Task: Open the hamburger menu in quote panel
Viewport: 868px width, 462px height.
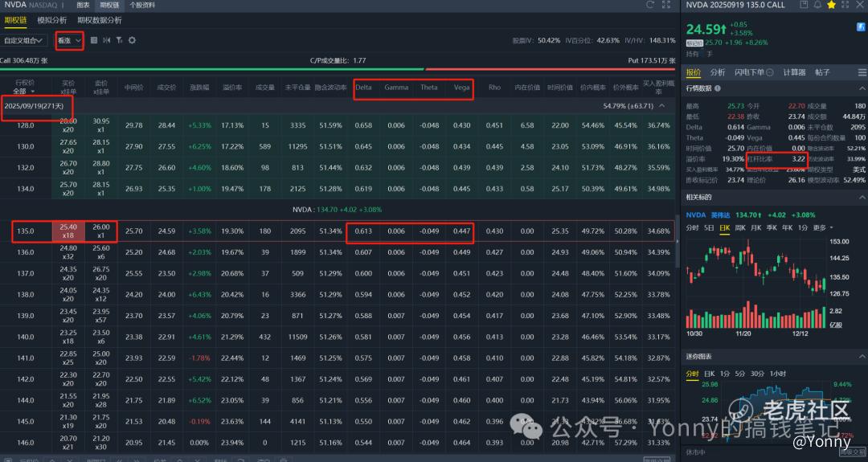Action: tap(862, 72)
